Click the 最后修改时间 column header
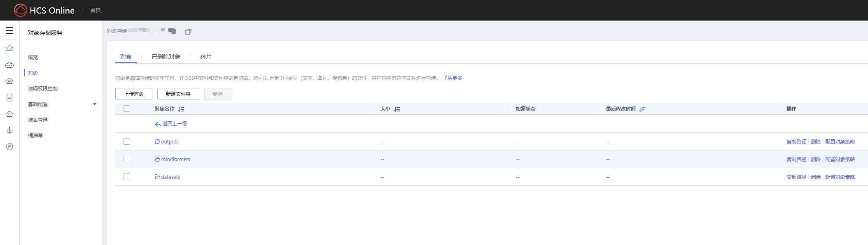This screenshot has width=868, height=245. (x=621, y=109)
